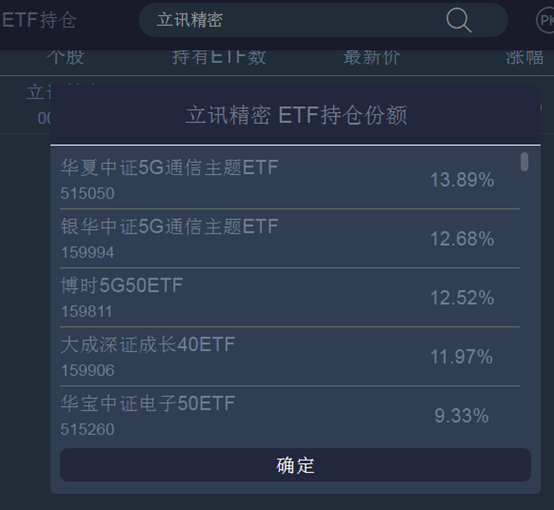Select 华宝中证电子50ETF row
Viewport: 554px width, 510px height.
290,415
